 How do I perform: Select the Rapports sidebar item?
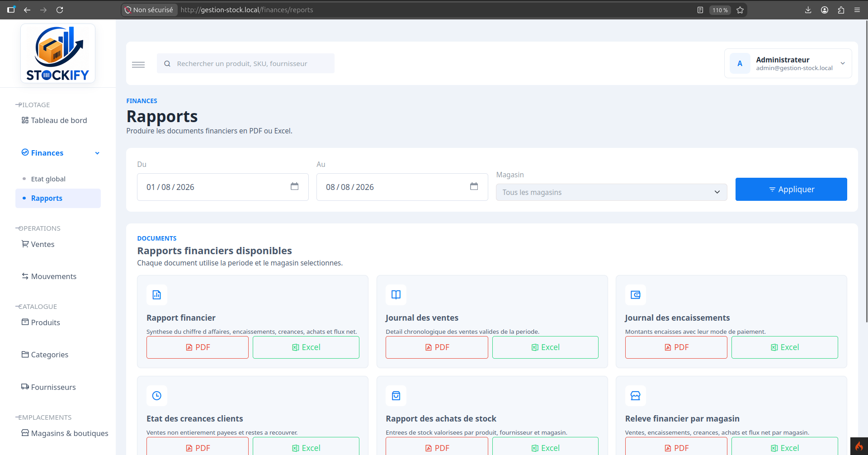pos(58,198)
